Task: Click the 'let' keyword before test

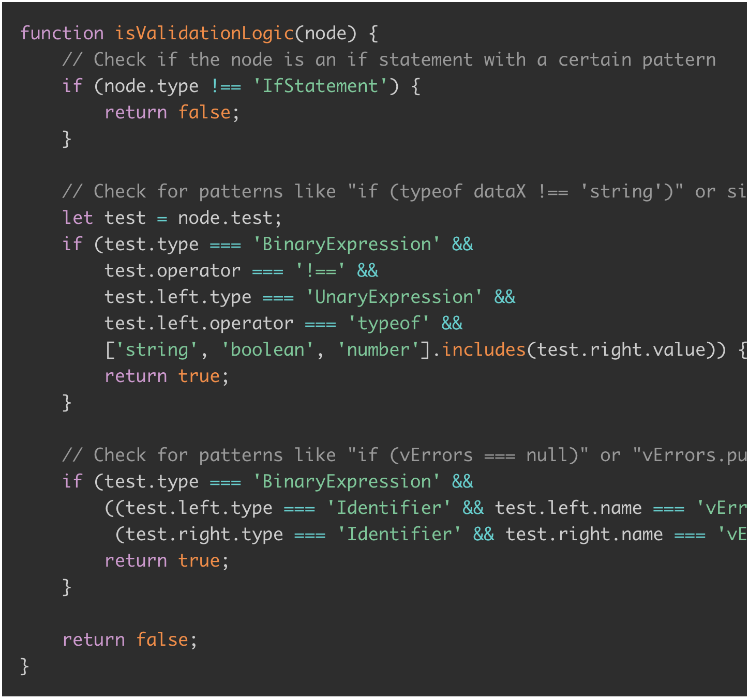Action: click(x=78, y=218)
